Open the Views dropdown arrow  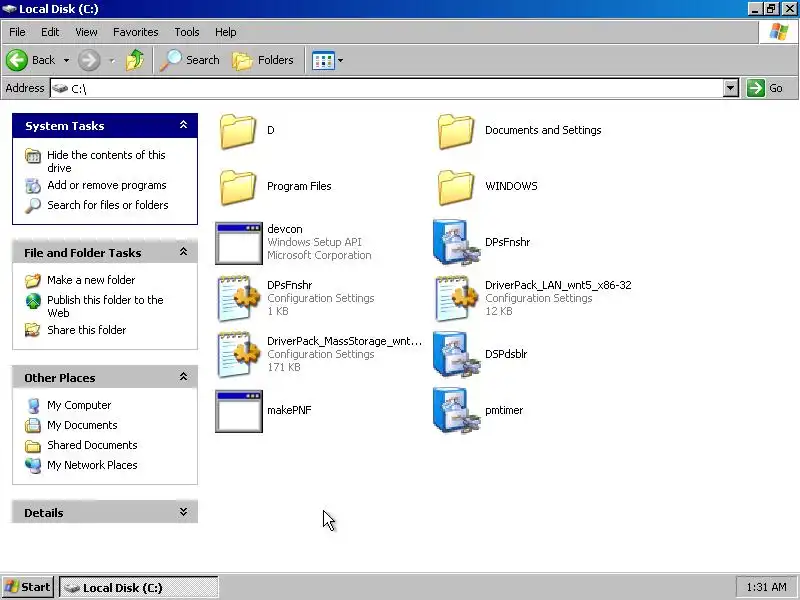coord(340,61)
